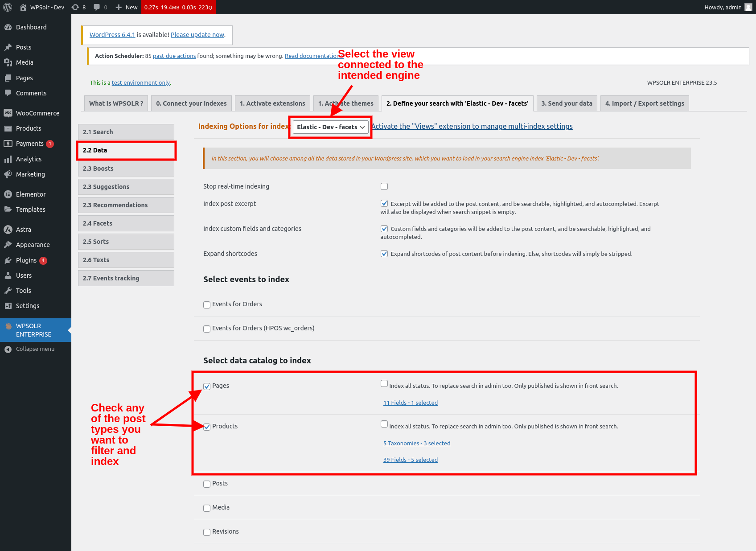Click Please update now link
This screenshot has width=756, height=551.
pyautogui.click(x=197, y=35)
